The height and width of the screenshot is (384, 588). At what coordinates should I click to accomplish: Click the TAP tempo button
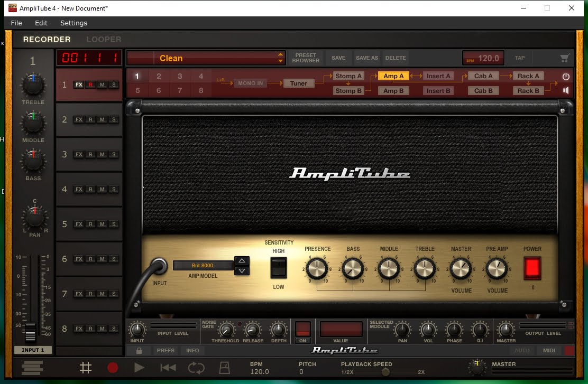pyautogui.click(x=520, y=58)
